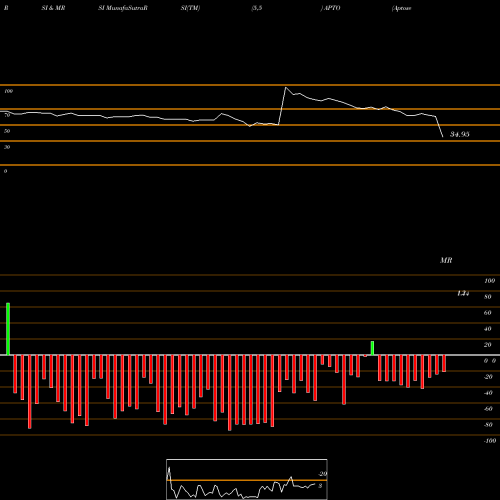Click the 40 label on MR right axis

(488, 329)
